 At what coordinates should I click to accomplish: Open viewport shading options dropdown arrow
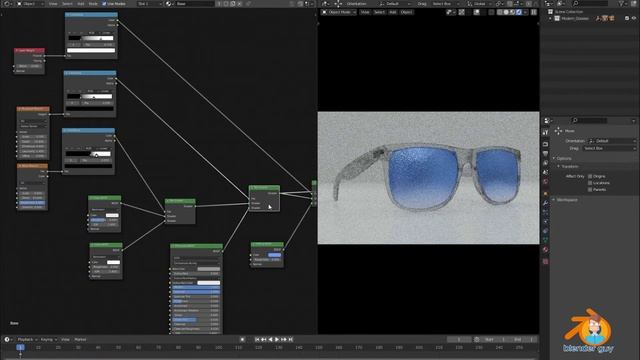pyautogui.click(x=525, y=12)
